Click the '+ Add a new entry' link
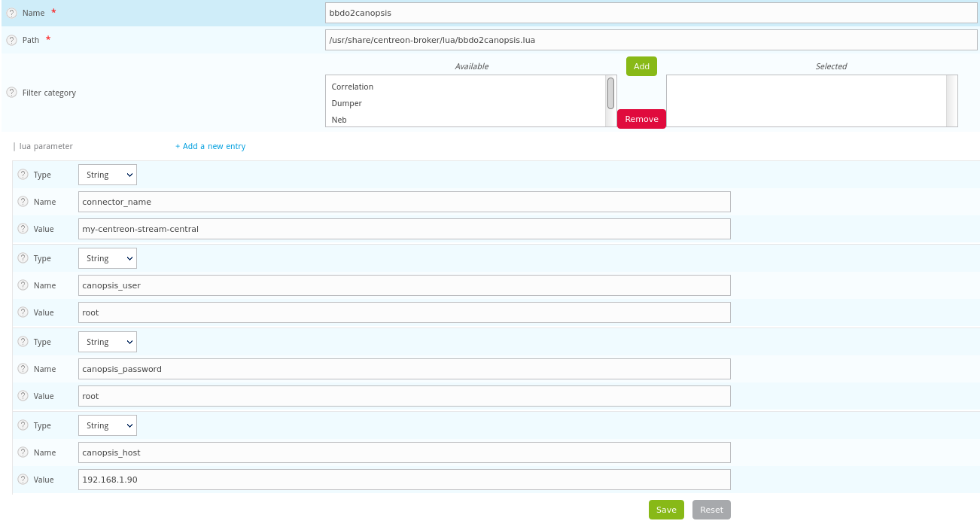980x524 pixels. click(211, 146)
